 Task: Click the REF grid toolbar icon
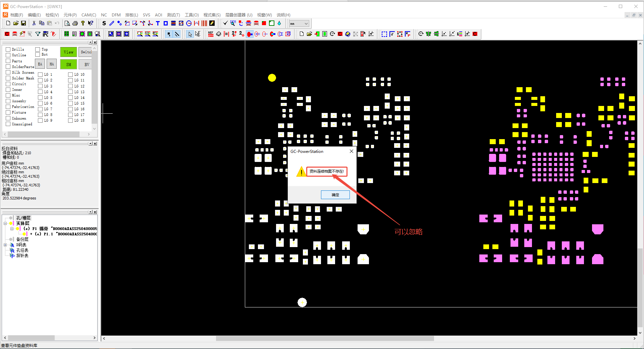point(211,34)
